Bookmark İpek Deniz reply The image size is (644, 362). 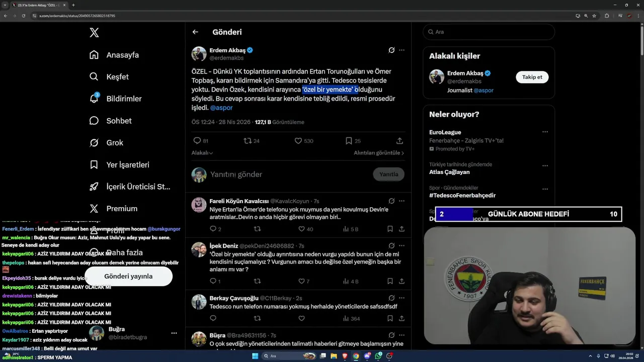tap(390, 281)
